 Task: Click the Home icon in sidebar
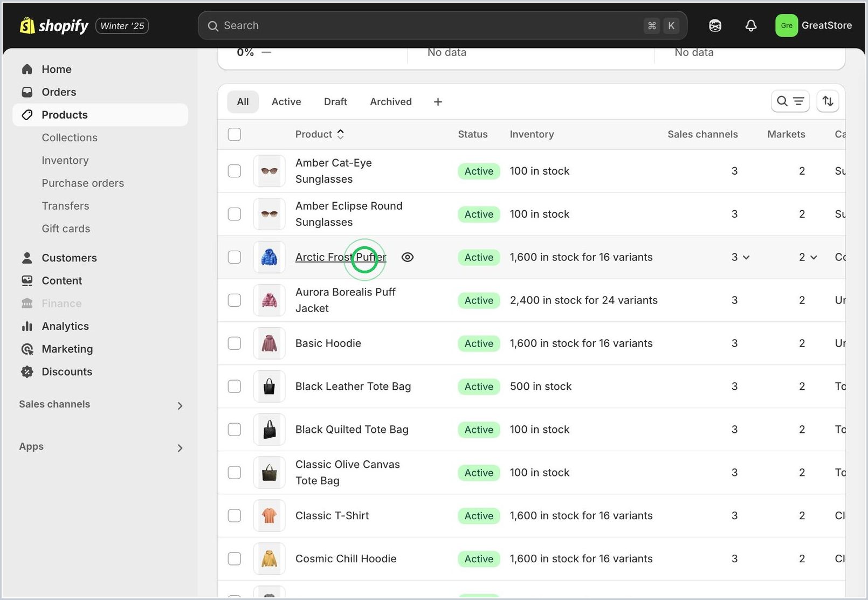tap(27, 69)
